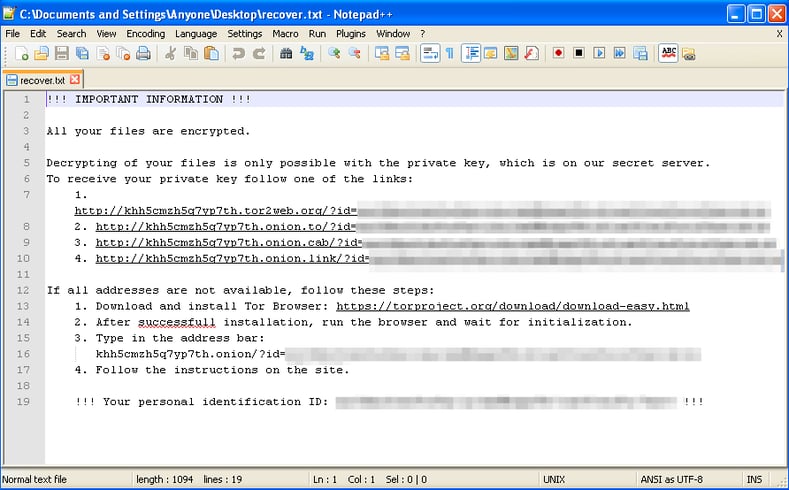
Task: Close the recover.txt tab with red X
Action: tap(74, 79)
